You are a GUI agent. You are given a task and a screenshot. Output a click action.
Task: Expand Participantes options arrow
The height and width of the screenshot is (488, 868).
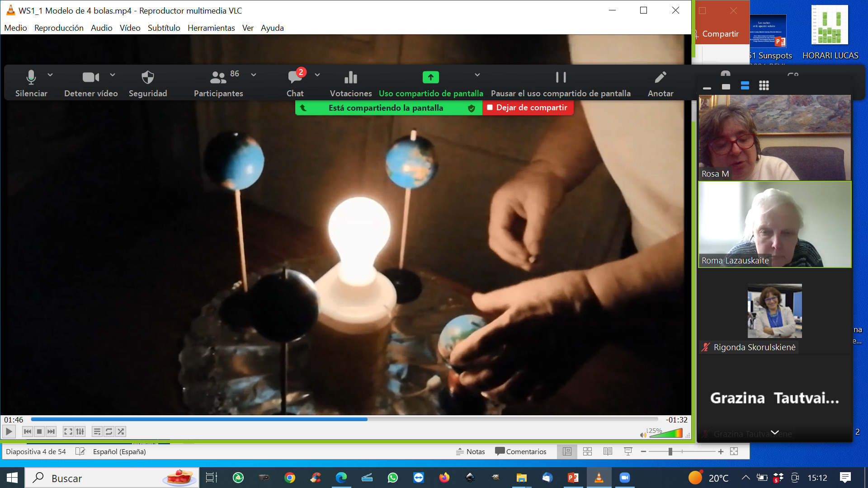pyautogui.click(x=254, y=75)
